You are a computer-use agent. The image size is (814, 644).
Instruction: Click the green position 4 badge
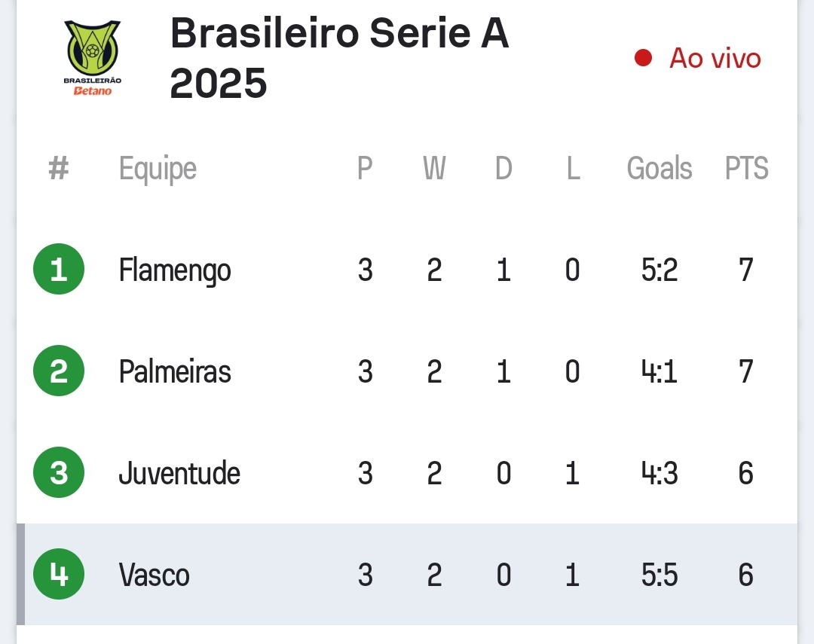(59, 575)
